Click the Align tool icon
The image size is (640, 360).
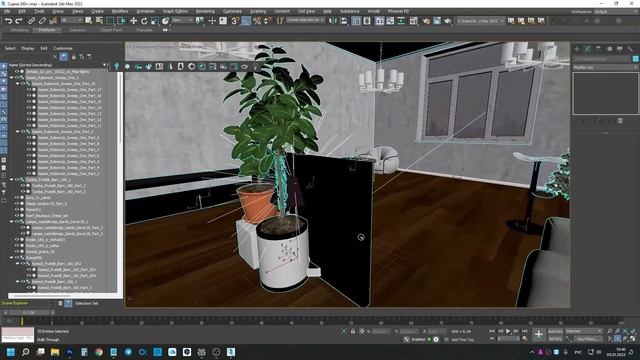coord(344,20)
